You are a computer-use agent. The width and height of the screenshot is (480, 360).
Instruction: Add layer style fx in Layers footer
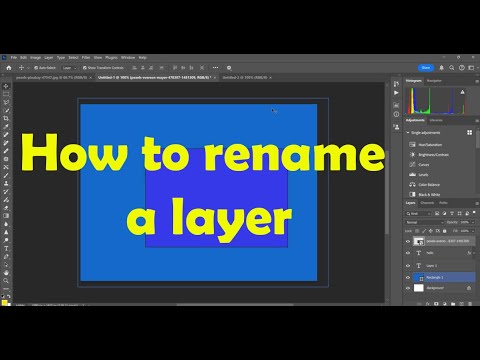[428, 304]
